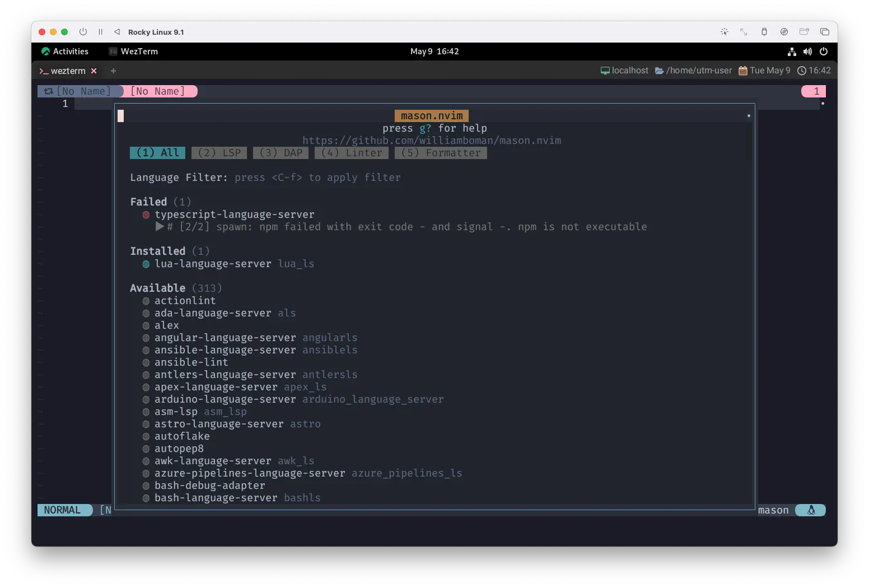
Task: Open the clock showing May 9 16:42
Action: (x=434, y=52)
